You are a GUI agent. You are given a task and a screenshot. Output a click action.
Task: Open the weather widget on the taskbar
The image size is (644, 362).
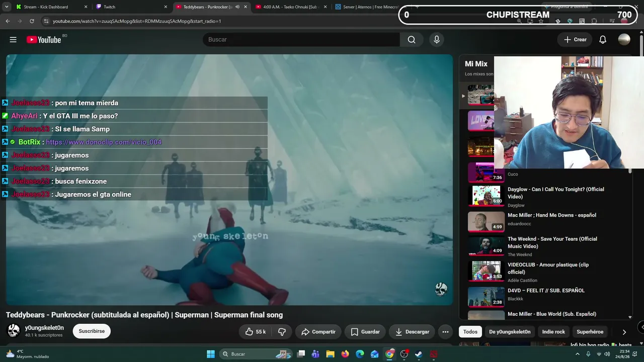(x=28, y=354)
